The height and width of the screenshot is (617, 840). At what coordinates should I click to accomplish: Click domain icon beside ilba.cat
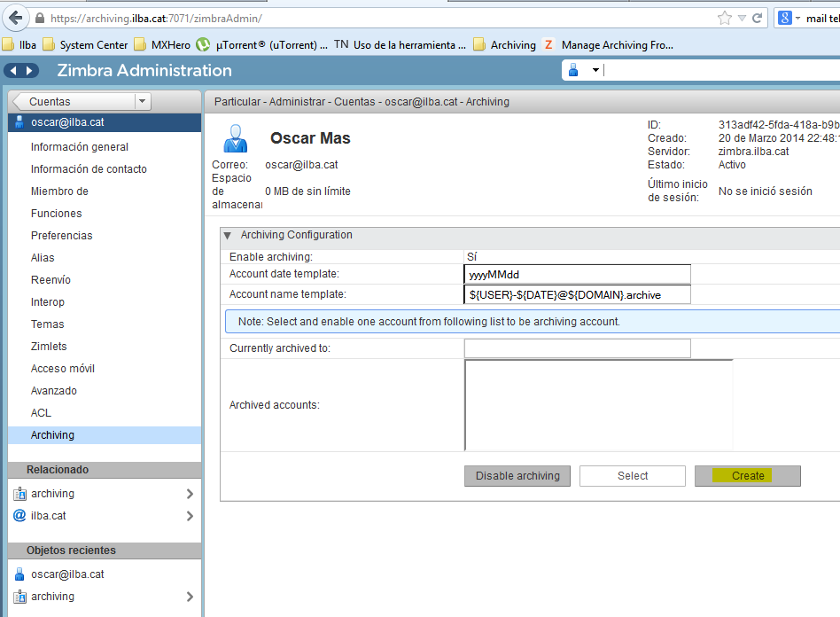click(x=19, y=516)
